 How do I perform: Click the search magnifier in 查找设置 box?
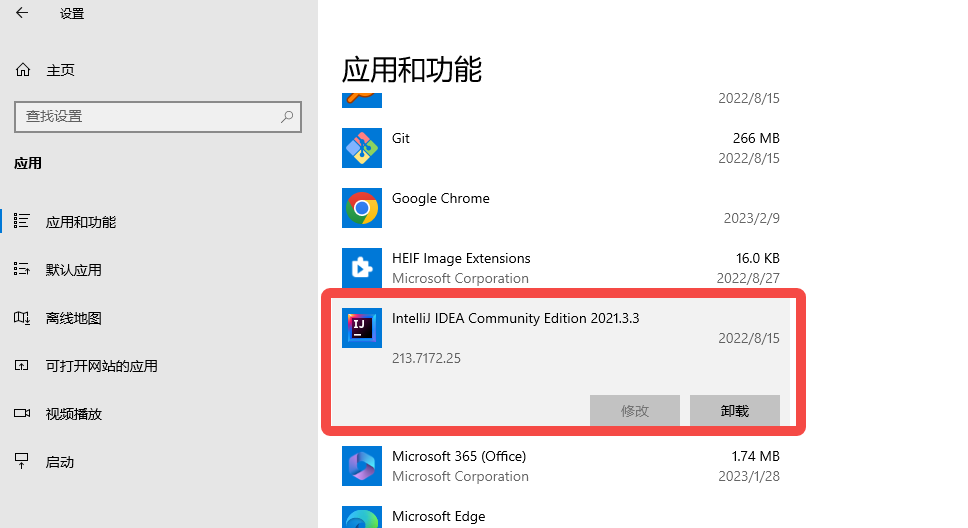(286, 116)
